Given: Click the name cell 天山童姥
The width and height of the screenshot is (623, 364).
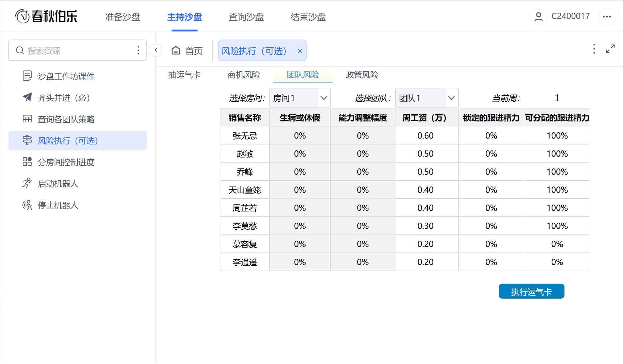Looking at the screenshot, I should [x=245, y=190].
